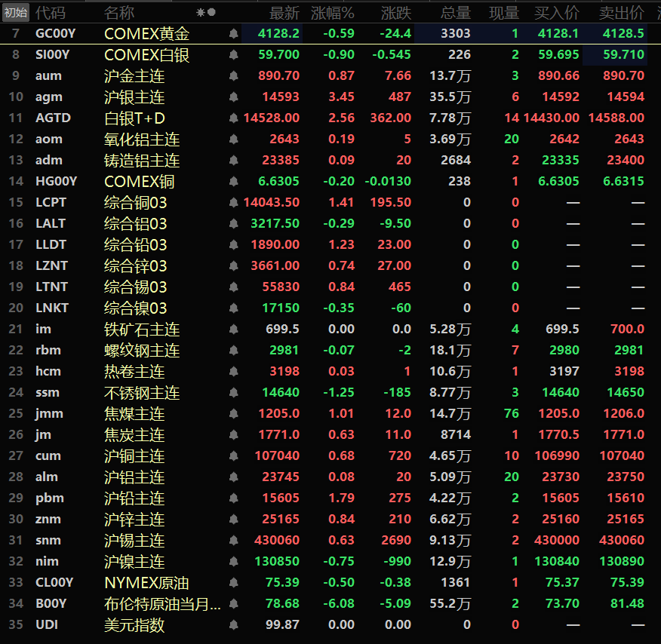Click change percent -6.08
The width and height of the screenshot is (661, 644).
coord(339,603)
